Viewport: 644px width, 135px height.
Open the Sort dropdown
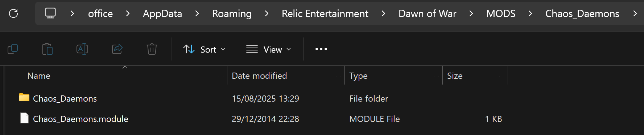(204, 49)
